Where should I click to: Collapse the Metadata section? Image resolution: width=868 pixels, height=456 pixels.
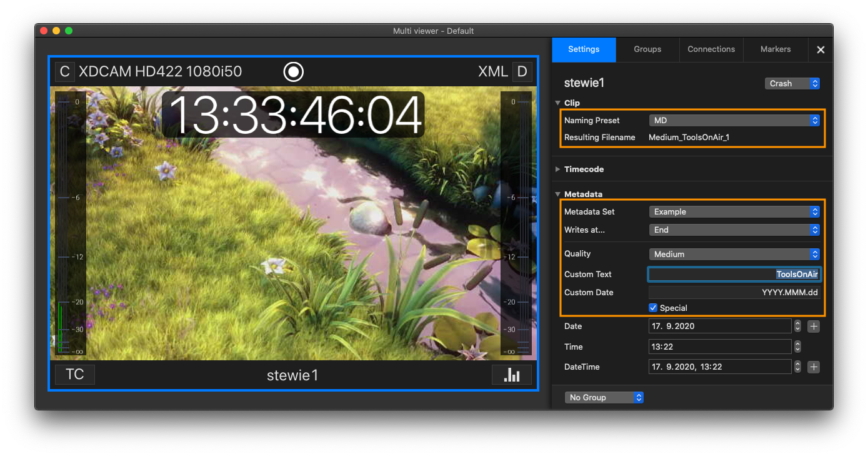(558, 194)
